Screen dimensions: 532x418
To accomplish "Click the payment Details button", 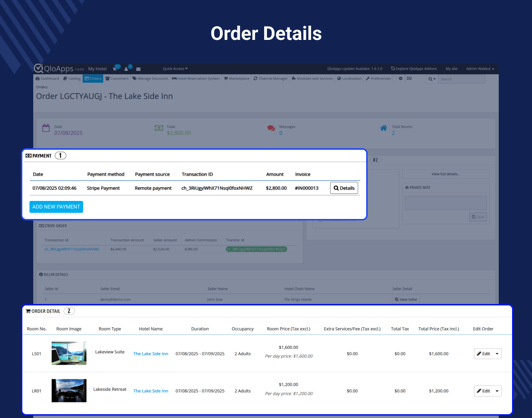I will coord(344,188).
